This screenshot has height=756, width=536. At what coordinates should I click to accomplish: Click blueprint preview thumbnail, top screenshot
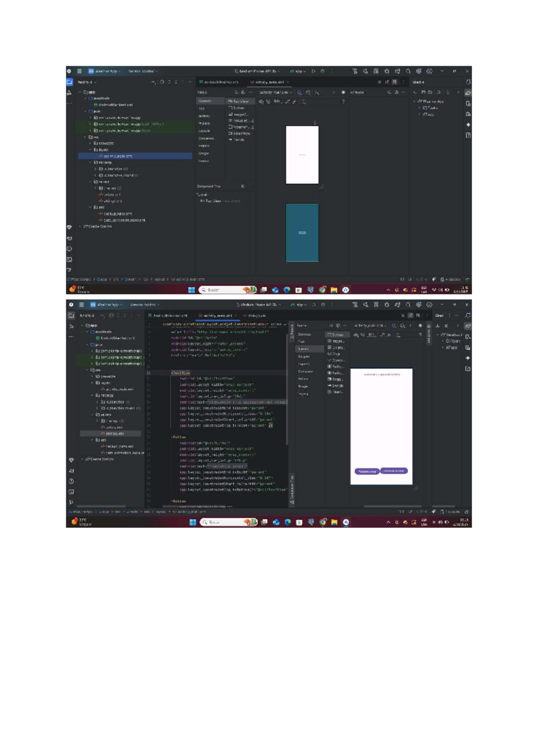coord(302,233)
